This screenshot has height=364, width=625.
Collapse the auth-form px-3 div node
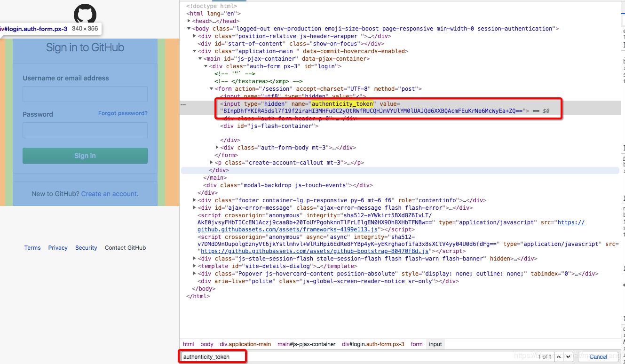(x=206, y=66)
